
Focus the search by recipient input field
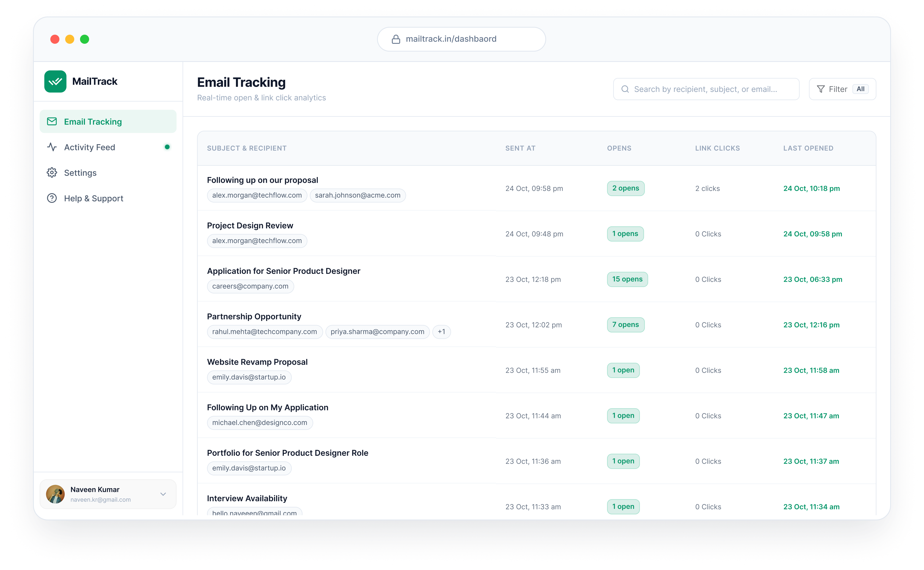[x=706, y=89]
